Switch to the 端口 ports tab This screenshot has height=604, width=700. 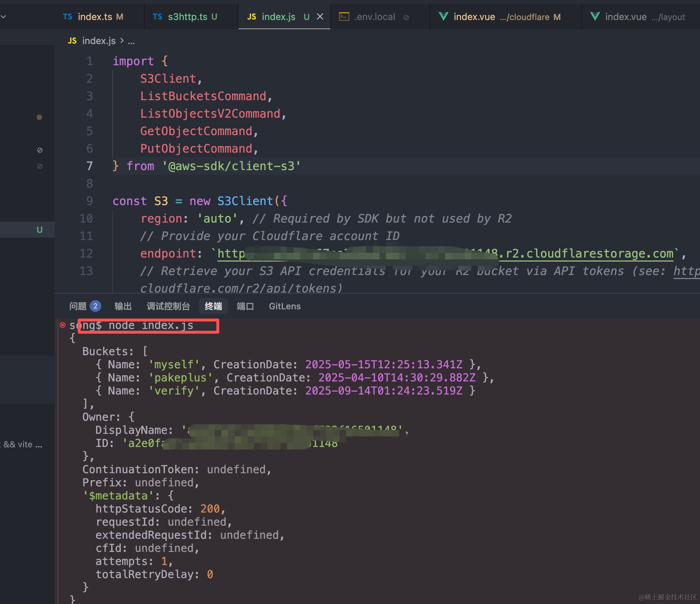pyautogui.click(x=245, y=306)
